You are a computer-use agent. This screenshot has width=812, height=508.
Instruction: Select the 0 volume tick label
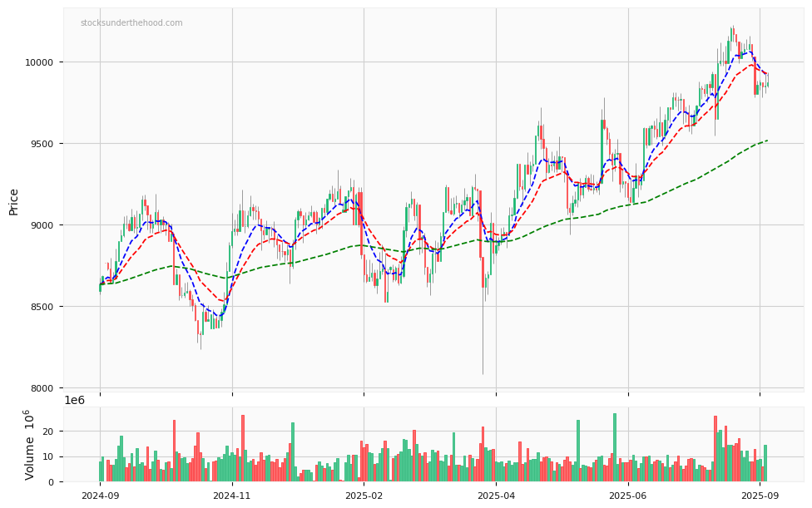coord(51,482)
